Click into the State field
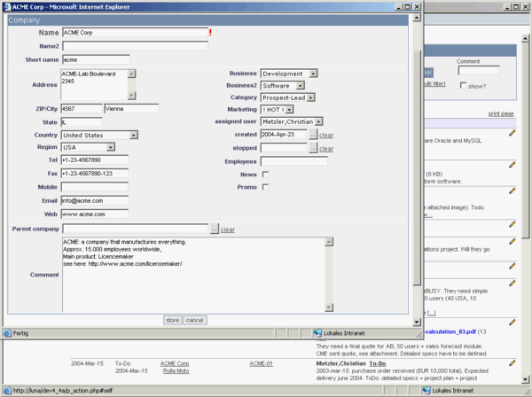532x397 pixels. (x=82, y=122)
